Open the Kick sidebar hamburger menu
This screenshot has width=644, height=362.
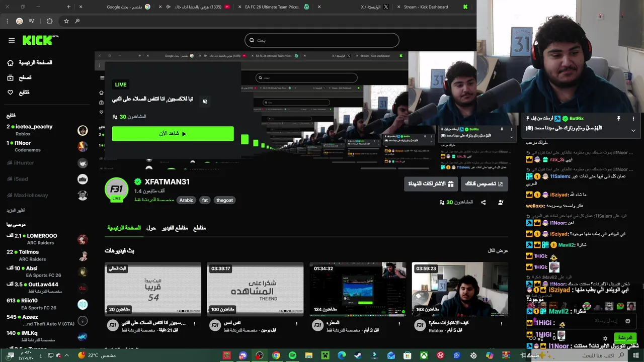tap(12, 40)
